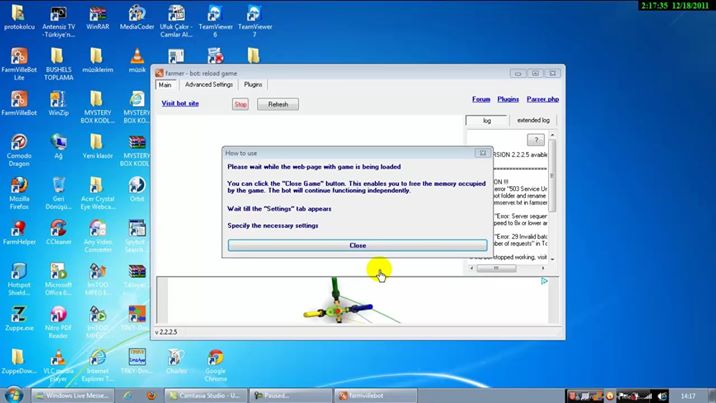The height and width of the screenshot is (403, 716).
Task: Launch Mozilla Firefox from the desktop
Action: [19, 193]
